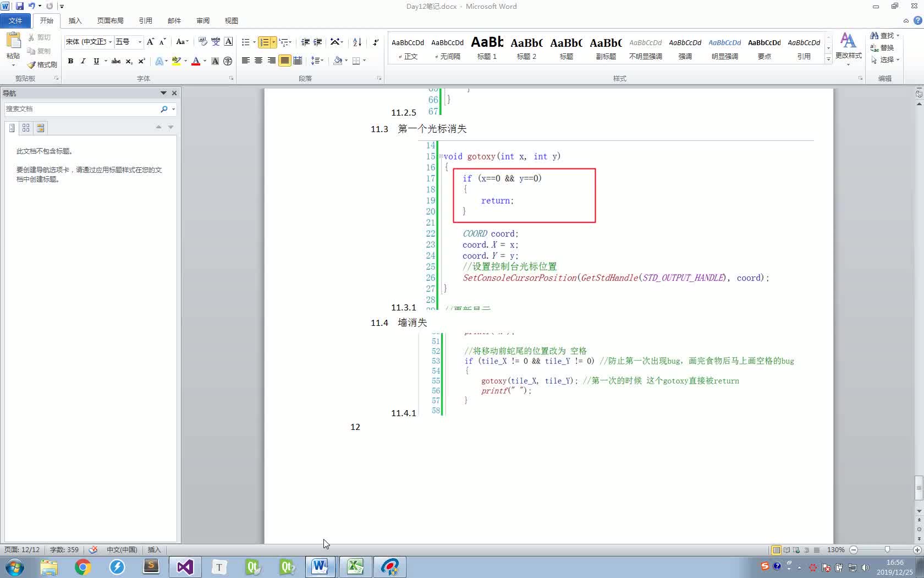Viewport: 924px width, 578px height.
Task: Click the browse pages thumbnails tab icon
Action: pos(26,128)
